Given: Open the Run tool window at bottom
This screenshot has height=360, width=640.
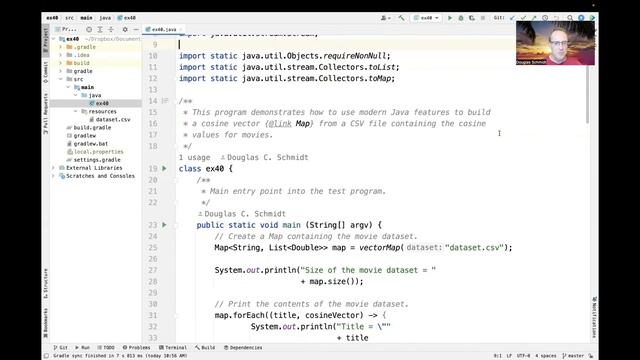Looking at the screenshot, I should click(82, 348).
